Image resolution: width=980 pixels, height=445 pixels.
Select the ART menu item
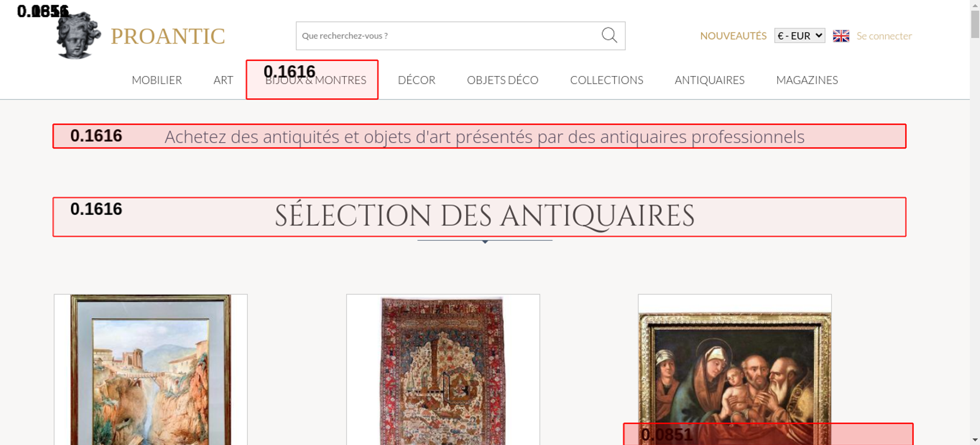[x=223, y=80]
